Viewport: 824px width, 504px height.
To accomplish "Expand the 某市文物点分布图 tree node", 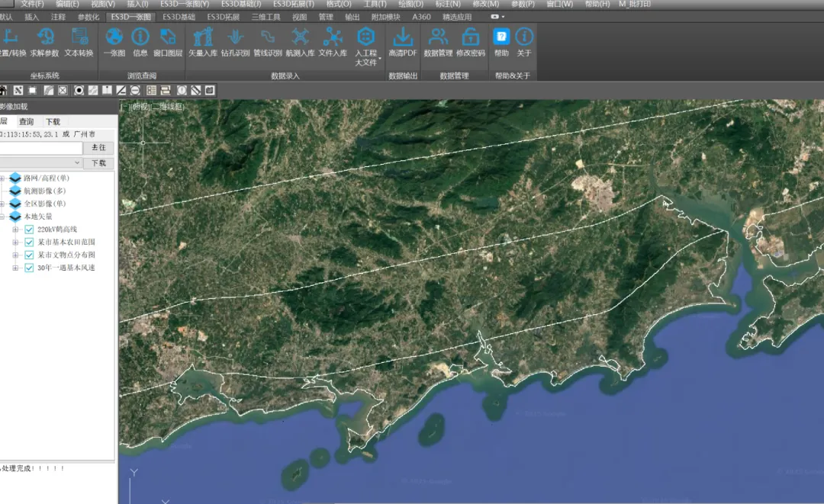I will 15,255.
